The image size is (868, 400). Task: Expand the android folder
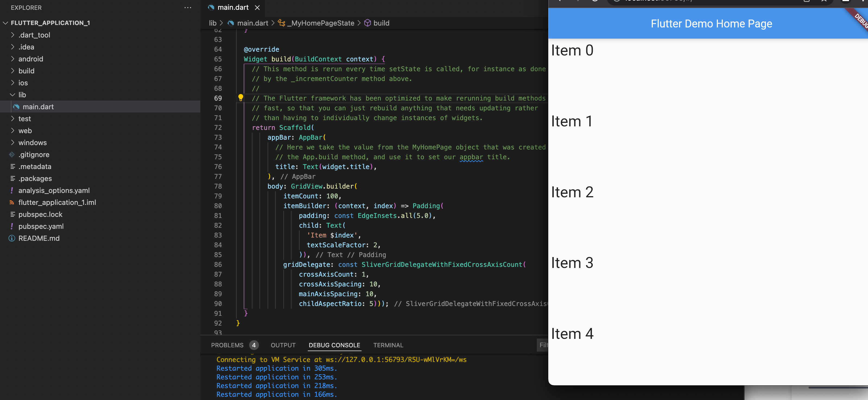tap(12, 59)
